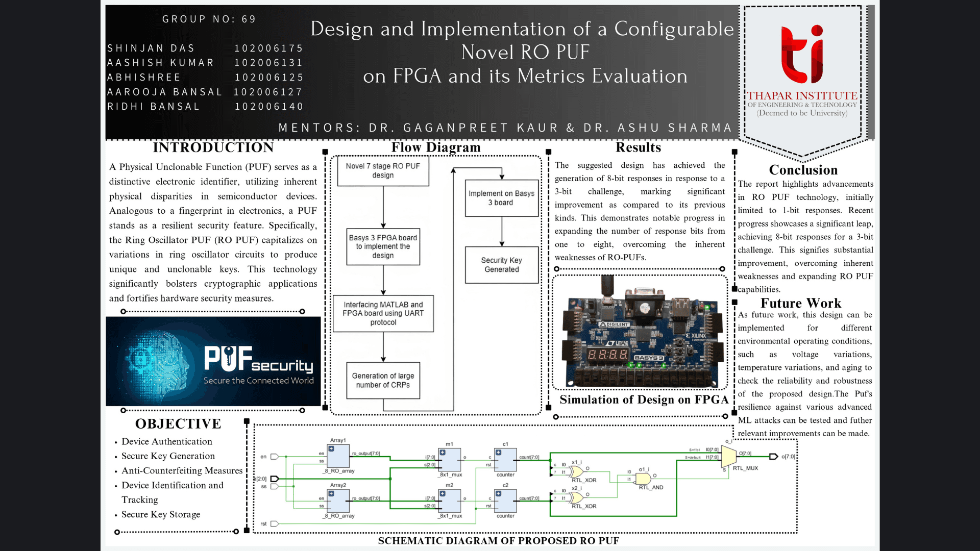Click the x1_i RTL_XOR gate symbol
Screen dimensions: 980x551
[x=577, y=471]
